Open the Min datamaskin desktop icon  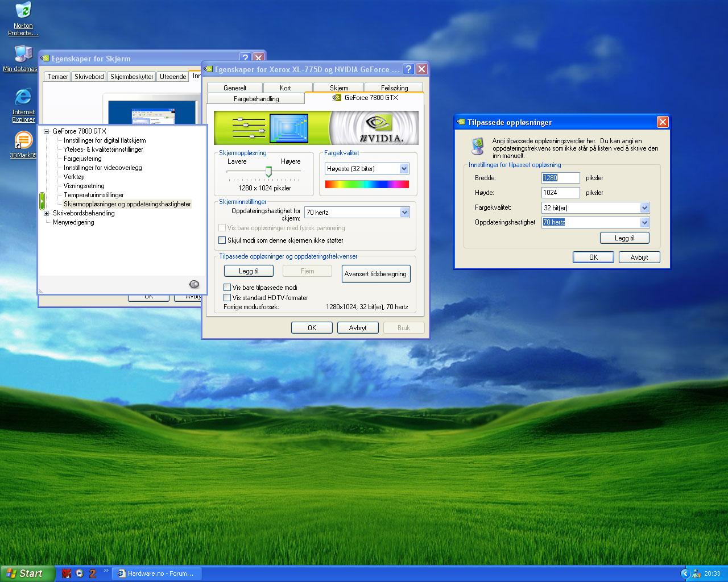click(x=20, y=58)
